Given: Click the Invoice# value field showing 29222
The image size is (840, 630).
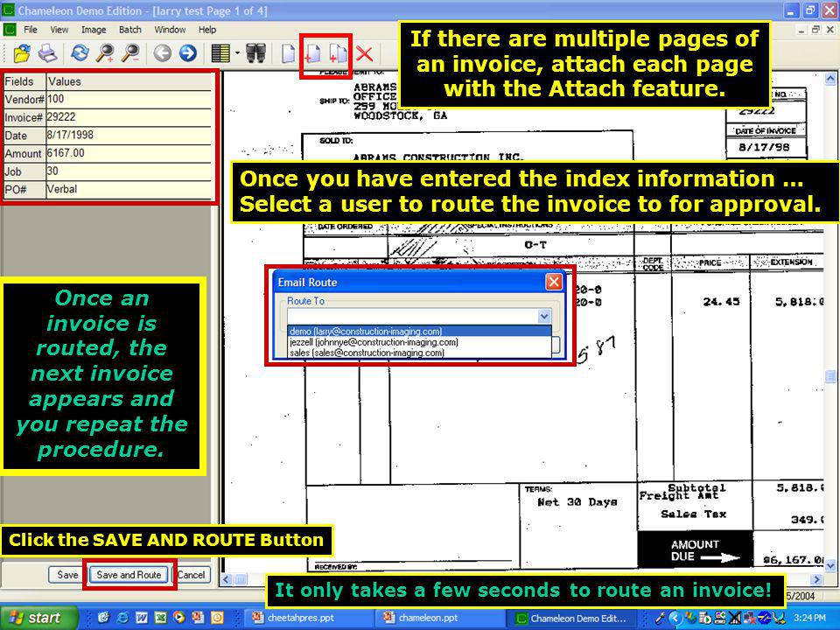Looking at the screenshot, I should point(129,117).
